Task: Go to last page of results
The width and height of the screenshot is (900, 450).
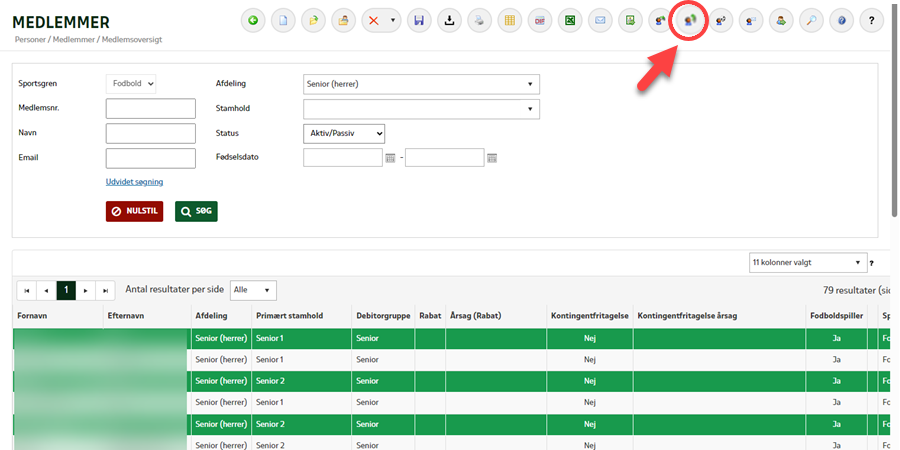Action: 105,291
